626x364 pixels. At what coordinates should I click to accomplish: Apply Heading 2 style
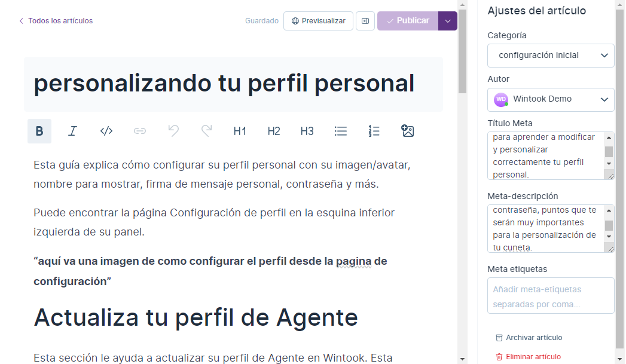coord(274,131)
